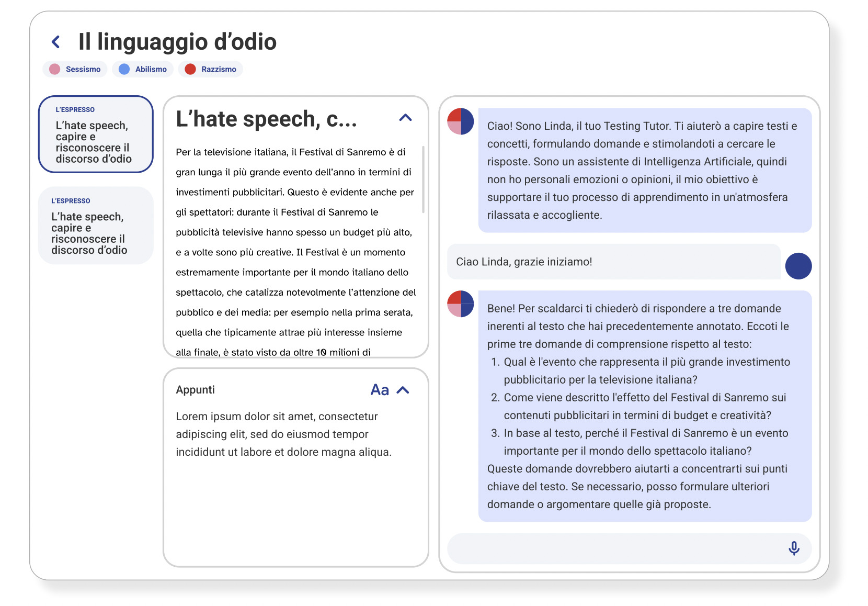Collapse the L'hate speech article panel

click(405, 118)
